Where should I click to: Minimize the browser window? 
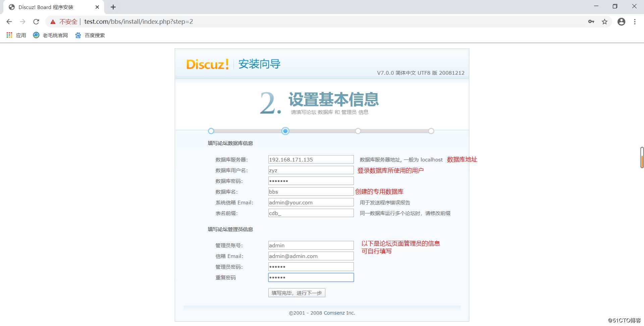[596, 6]
